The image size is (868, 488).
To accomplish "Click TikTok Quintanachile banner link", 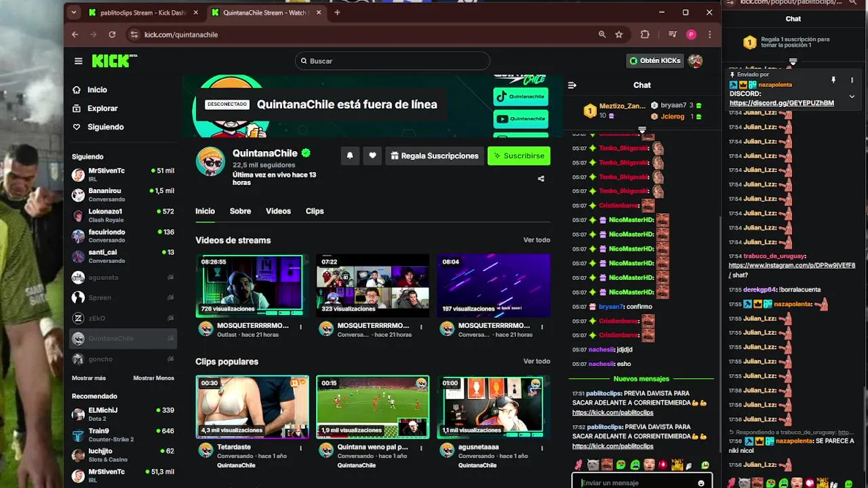I will [x=520, y=97].
